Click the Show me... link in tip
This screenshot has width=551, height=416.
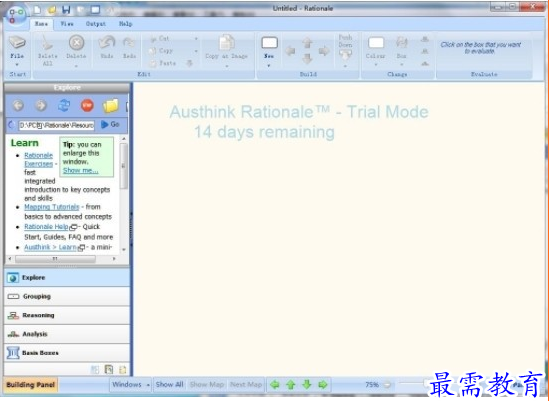[80, 170]
